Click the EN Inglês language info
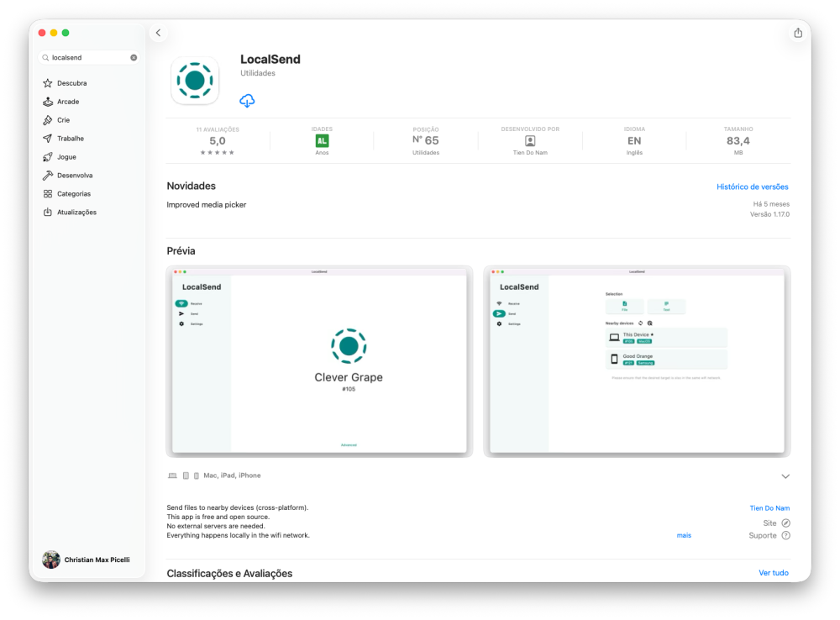 [x=634, y=142]
